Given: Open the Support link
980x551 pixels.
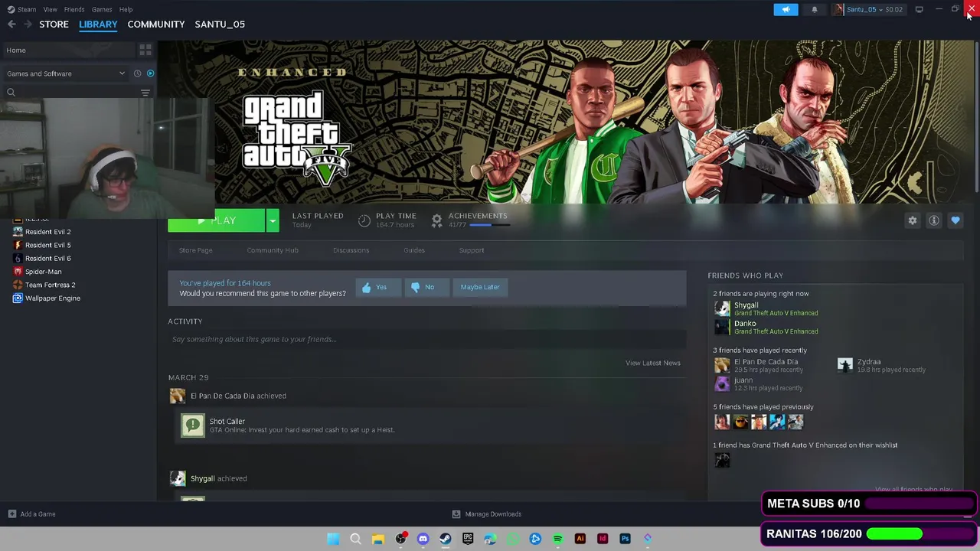Looking at the screenshot, I should pyautogui.click(x=472, y=250).
